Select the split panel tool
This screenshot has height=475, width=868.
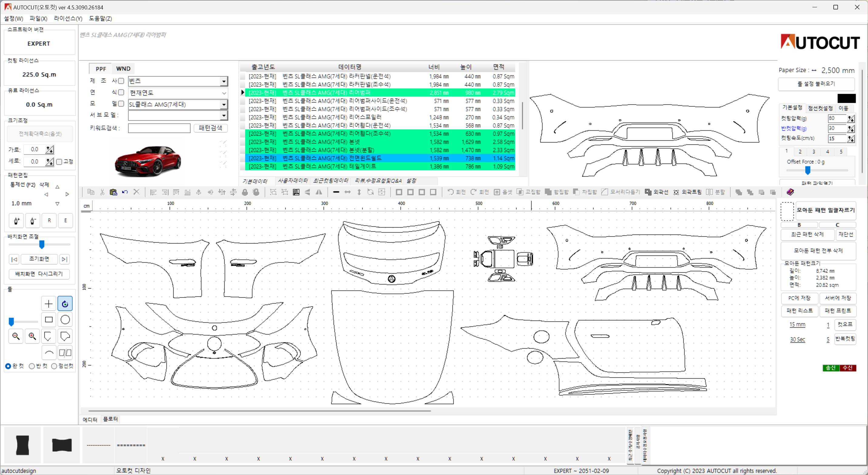[x=65, y=353]
